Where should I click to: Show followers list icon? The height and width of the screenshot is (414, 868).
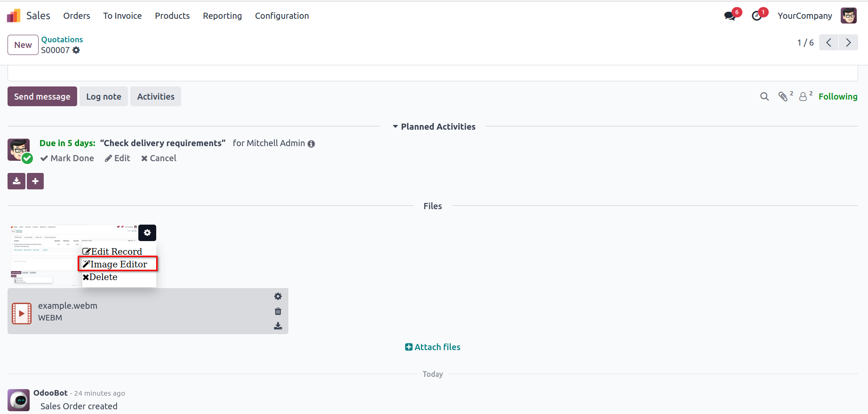803,97
